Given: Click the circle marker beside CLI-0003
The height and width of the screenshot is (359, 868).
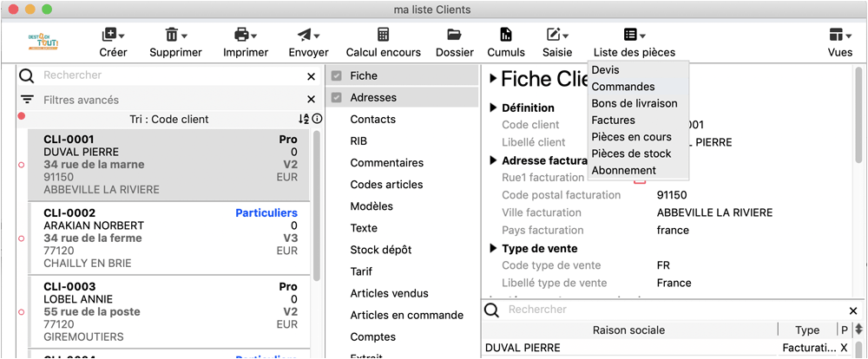Looking at the screenshot, I should pos(22,312).
